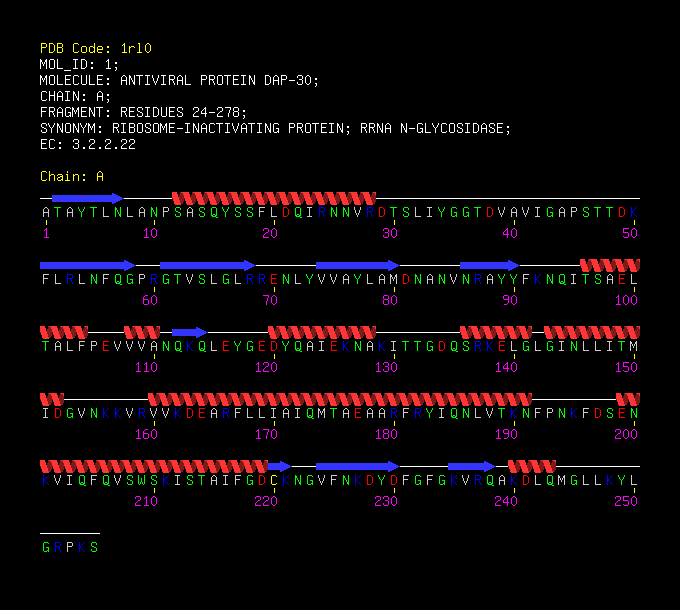Click residue number 150 label
680x610 pixels.
626,367
